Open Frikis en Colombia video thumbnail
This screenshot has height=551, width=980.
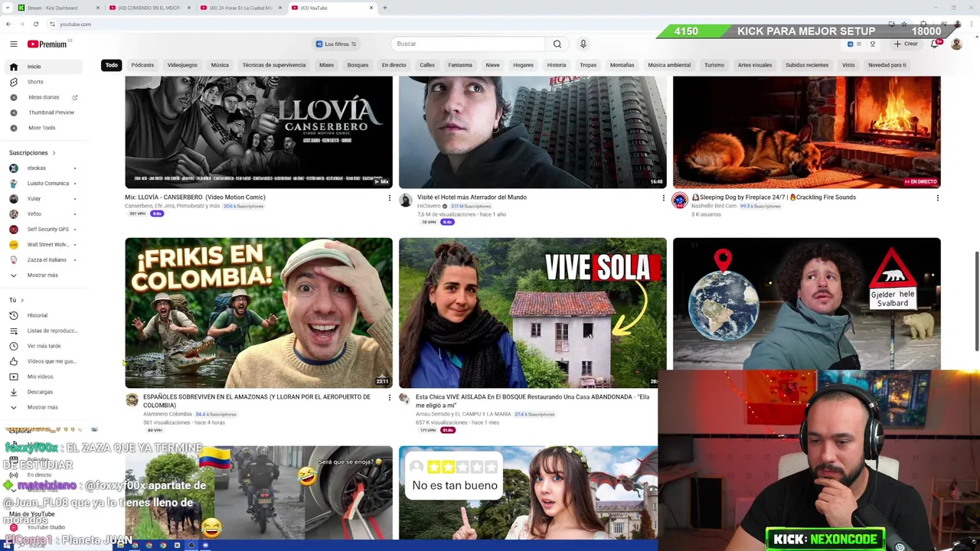[259, 313]
